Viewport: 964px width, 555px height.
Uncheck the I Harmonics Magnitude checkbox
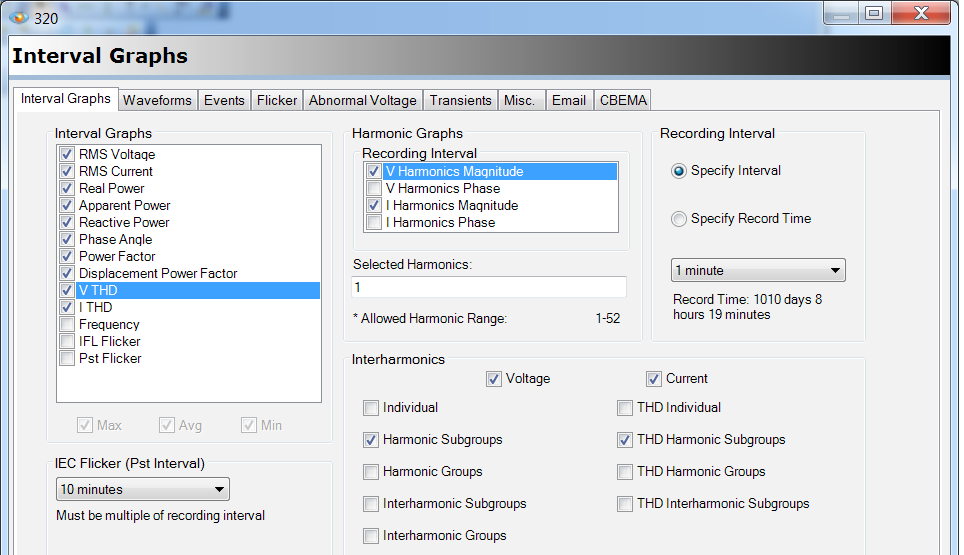point(373,205)
